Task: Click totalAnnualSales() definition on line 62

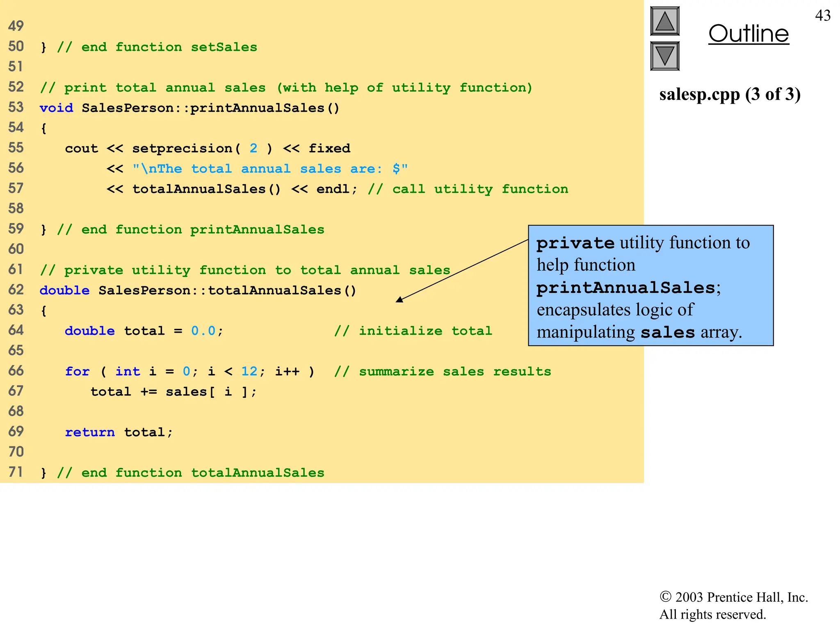Action: tap(282, 290)
